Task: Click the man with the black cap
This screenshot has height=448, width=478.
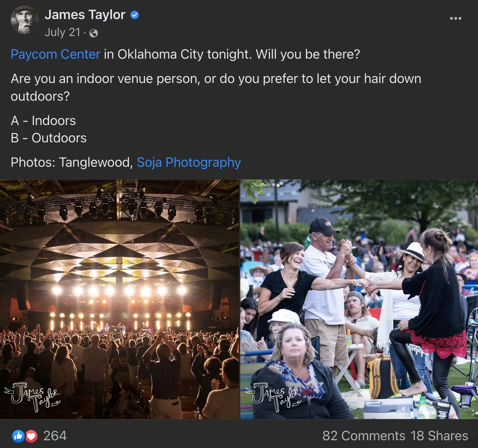Action: pyautogui.click(x=325, y=290)
